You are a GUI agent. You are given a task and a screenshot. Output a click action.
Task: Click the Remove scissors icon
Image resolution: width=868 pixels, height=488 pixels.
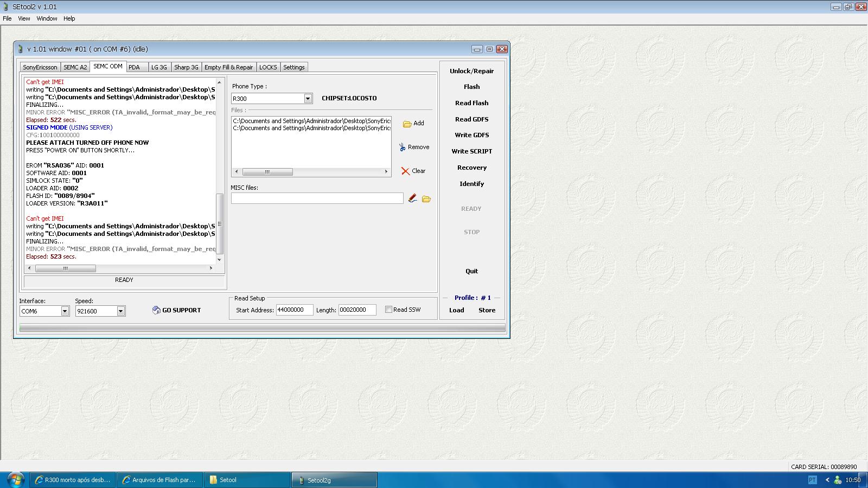tap(402, 147)
